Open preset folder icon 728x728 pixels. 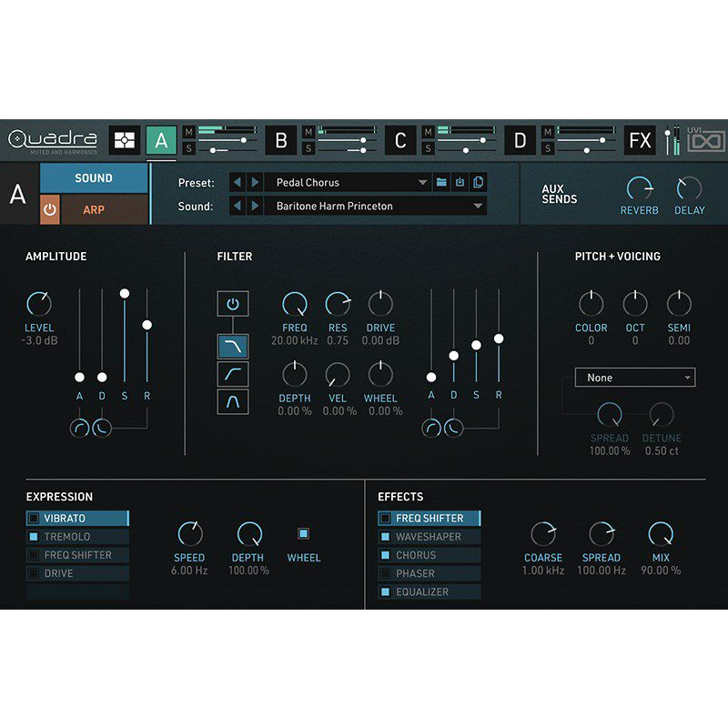(441, 183)
